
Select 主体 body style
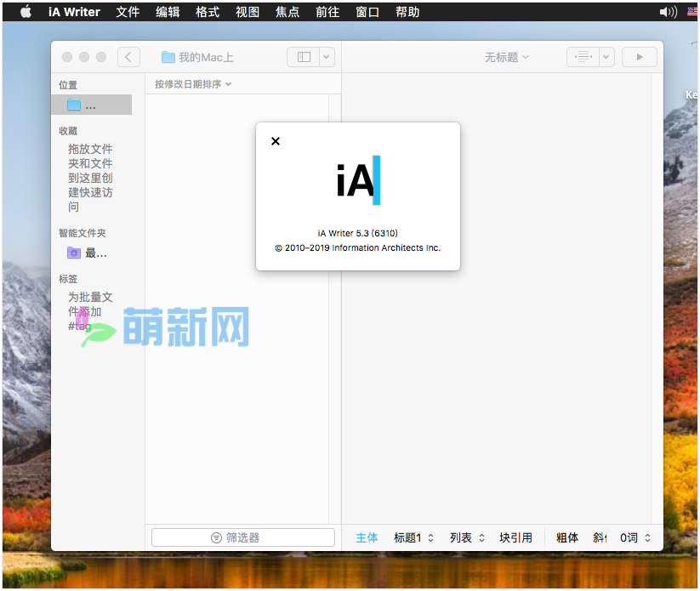(x=367, y=537)
